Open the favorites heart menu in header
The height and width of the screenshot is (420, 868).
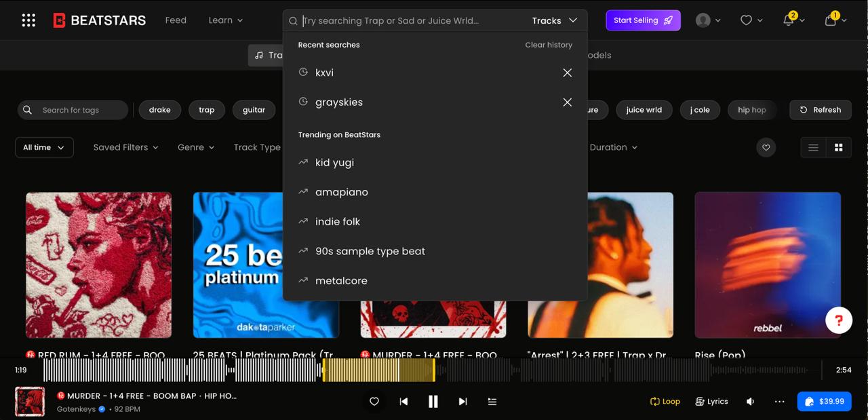click(x=751, y=20)
